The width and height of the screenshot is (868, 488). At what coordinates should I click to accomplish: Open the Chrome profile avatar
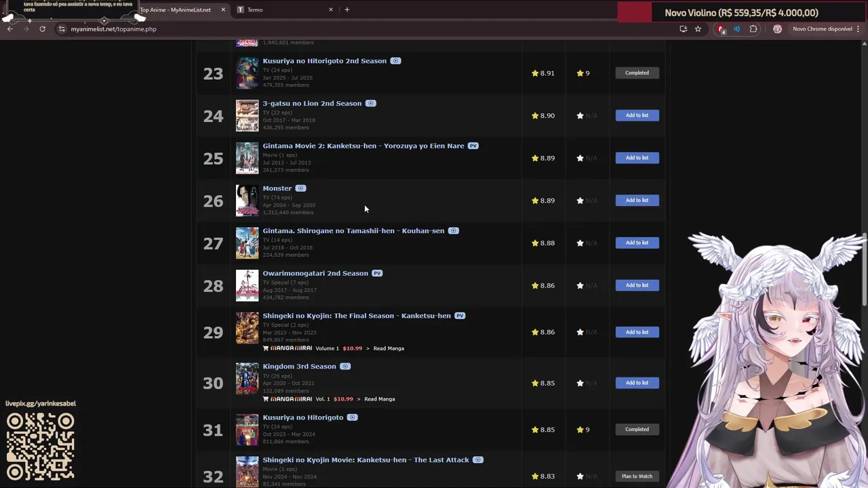tap(777, 29)
